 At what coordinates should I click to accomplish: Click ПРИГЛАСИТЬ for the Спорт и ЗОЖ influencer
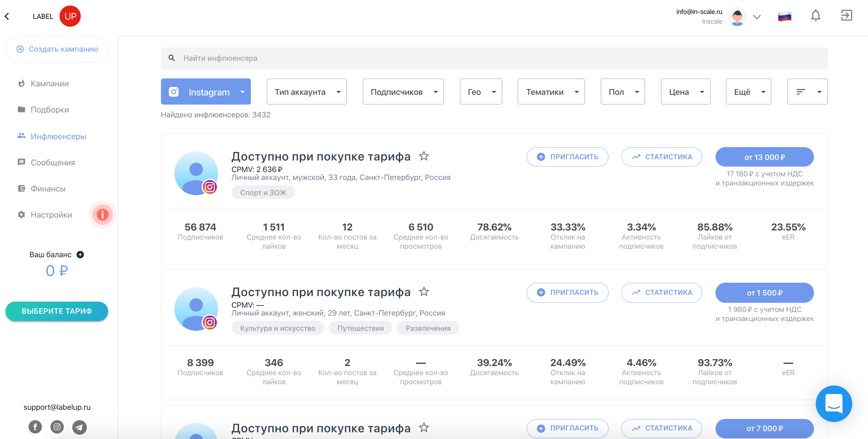click(x=567, y=157)
